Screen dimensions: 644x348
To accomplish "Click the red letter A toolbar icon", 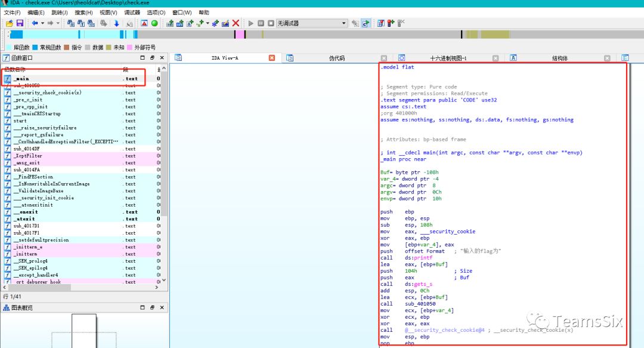I will click(x=144, y=23).
